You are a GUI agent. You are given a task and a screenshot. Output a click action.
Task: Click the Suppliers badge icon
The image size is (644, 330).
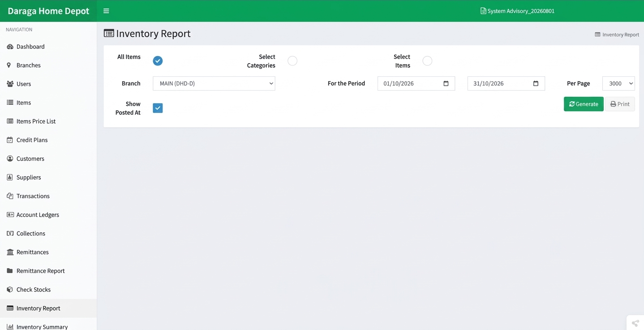(x=10, y=177)
